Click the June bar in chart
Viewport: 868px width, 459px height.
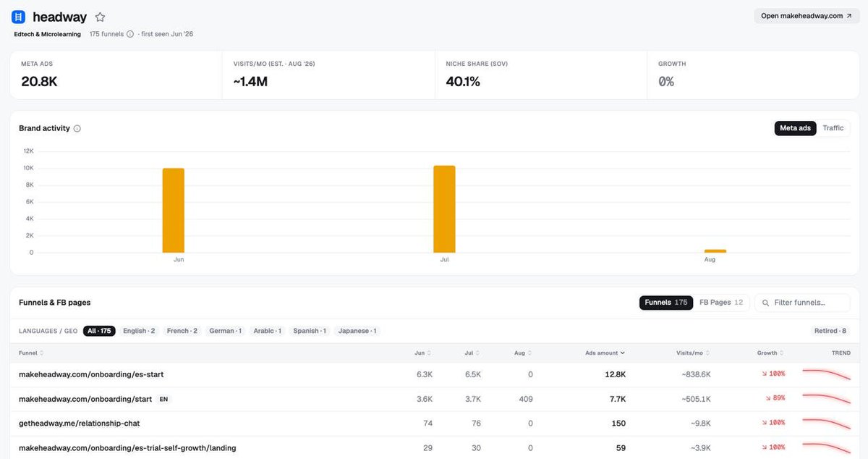click(x=174, y=211)
